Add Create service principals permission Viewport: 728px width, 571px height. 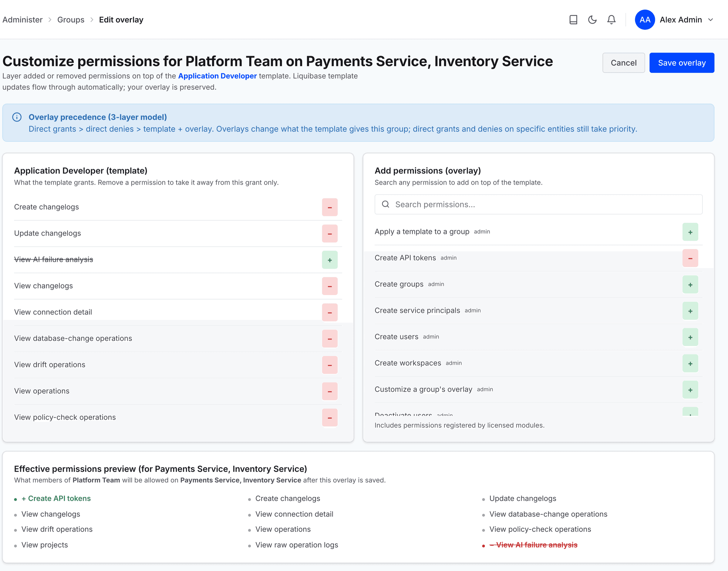pyautogui.click(x=690, y=311)
